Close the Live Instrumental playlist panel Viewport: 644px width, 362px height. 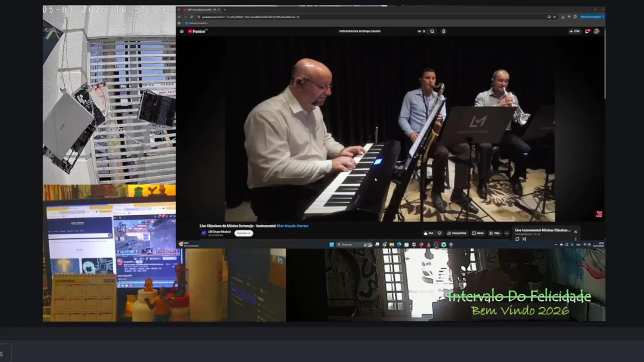click(x=576, y=232)
